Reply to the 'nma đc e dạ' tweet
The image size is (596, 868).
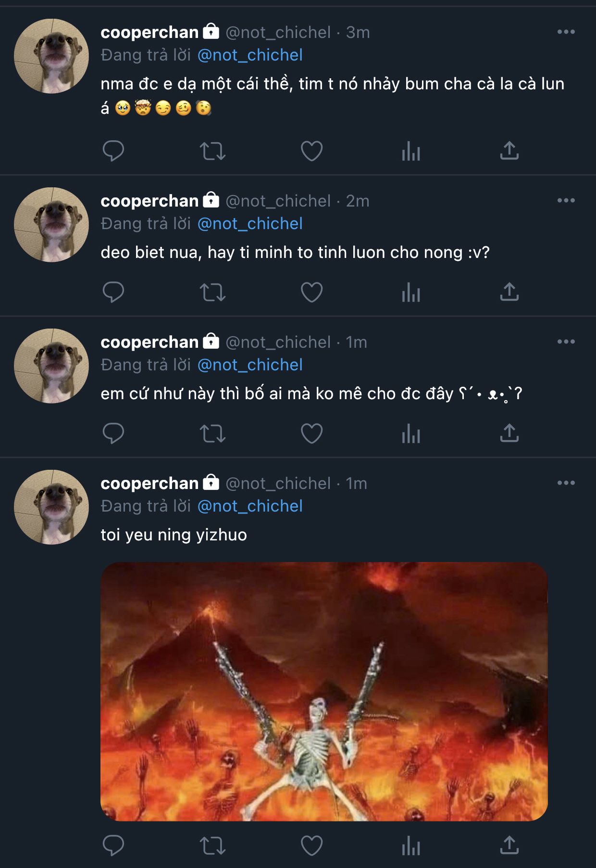(x=113, y=151)
